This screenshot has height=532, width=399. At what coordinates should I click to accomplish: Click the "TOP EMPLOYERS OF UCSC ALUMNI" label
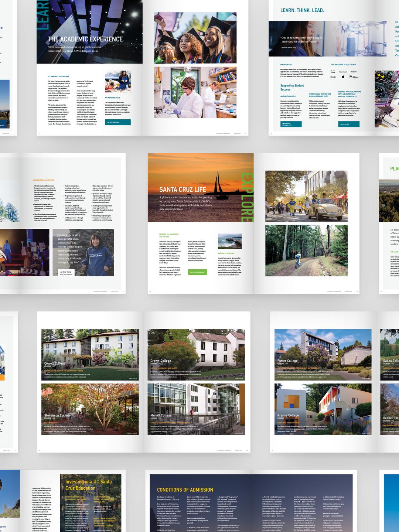(x=344, y=65)
